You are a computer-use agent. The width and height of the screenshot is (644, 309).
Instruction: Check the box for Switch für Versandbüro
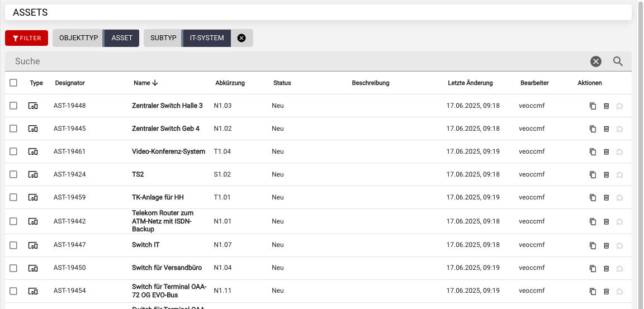pos(13,268)
